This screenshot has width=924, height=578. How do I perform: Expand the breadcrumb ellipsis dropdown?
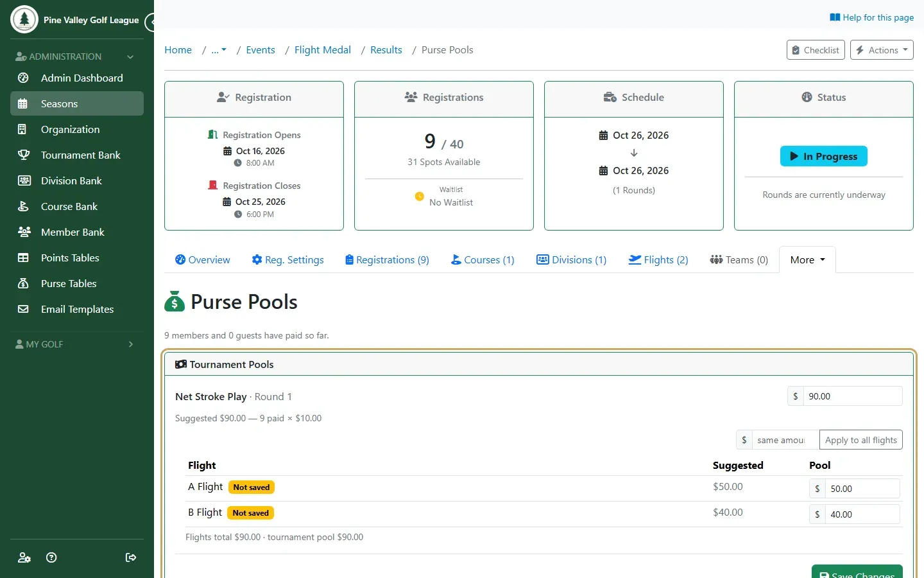(x=219, y=50)
